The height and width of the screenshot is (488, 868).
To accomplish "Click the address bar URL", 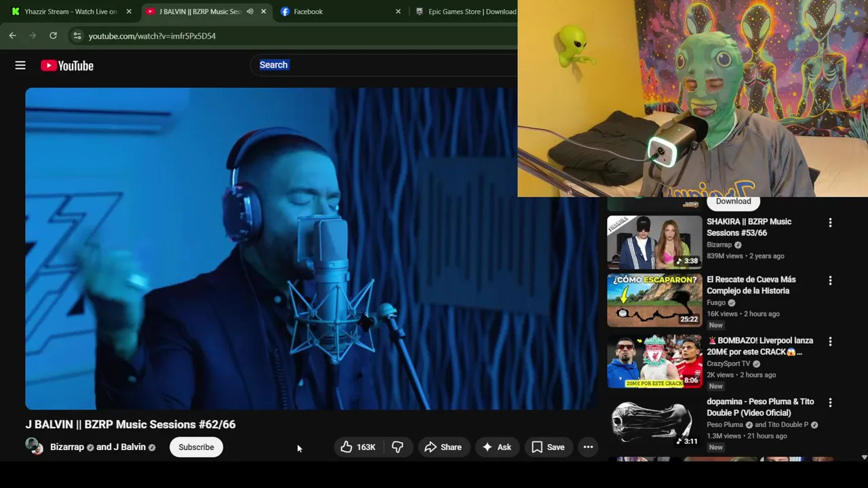I will 152,36.
